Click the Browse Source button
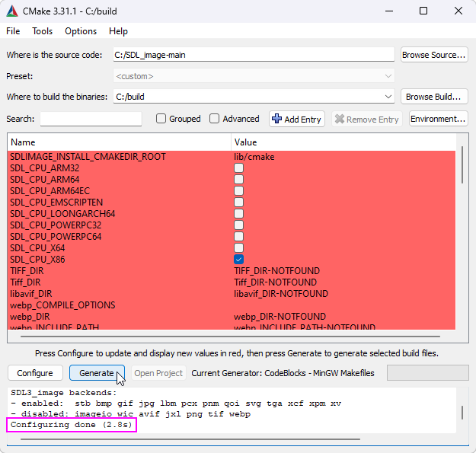The image size is (476, 453). pos(434,55)
